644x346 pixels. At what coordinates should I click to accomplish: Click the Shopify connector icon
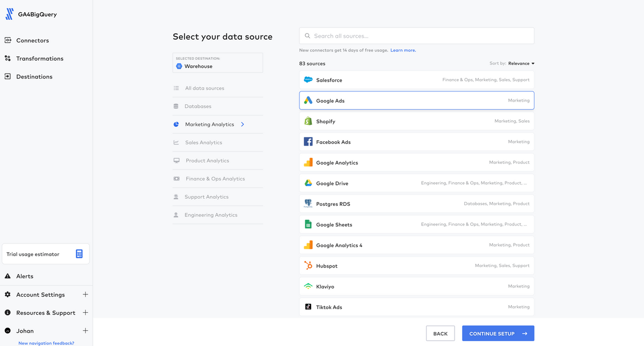(x=308, y=121)
